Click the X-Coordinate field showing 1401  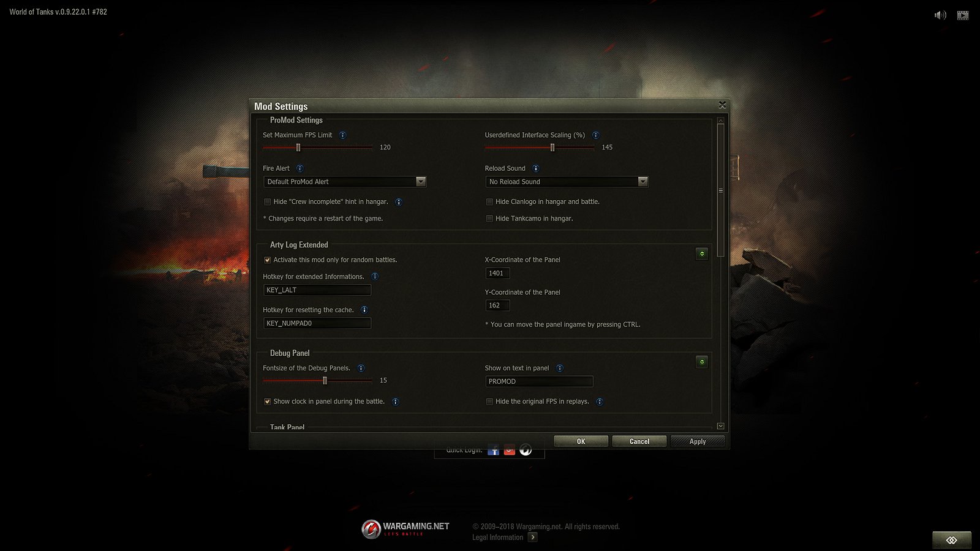pyautogui.click(x=497, y=274)
